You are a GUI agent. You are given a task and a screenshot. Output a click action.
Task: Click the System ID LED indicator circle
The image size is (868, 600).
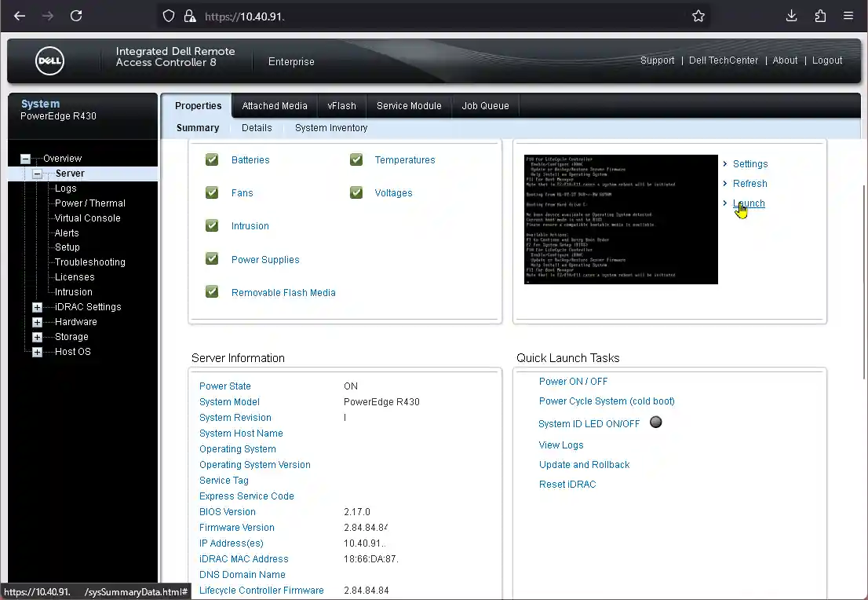pyautogui.click(x=656, y=423)
